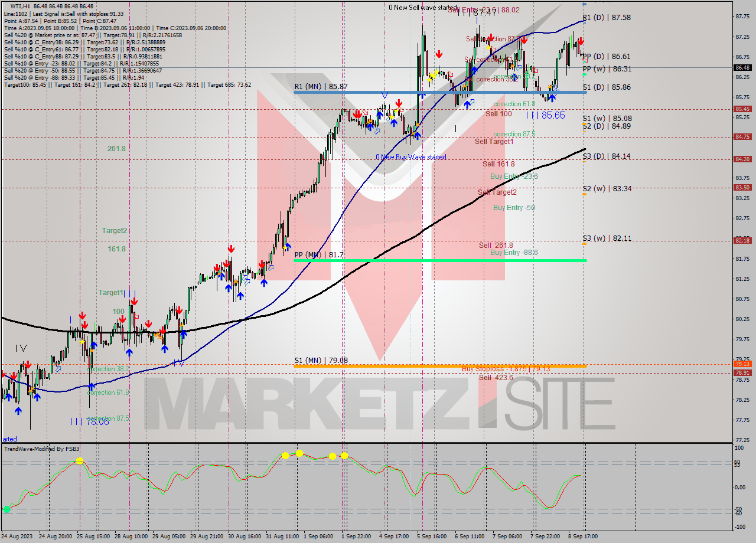756x543 pixels.
Task: Select the red 82.18 price tag
Action: (742, 240)
